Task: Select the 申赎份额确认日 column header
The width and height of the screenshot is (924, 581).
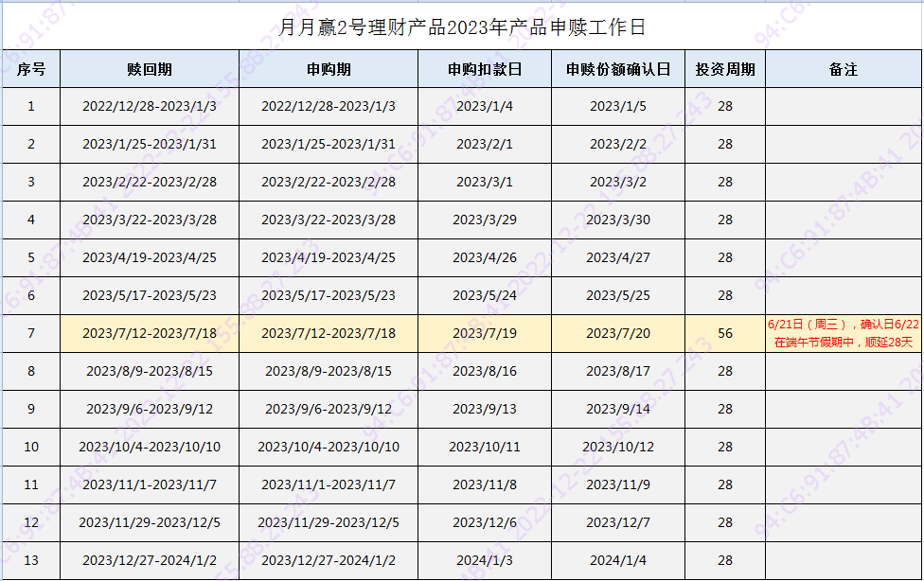Action: [618, 69]
